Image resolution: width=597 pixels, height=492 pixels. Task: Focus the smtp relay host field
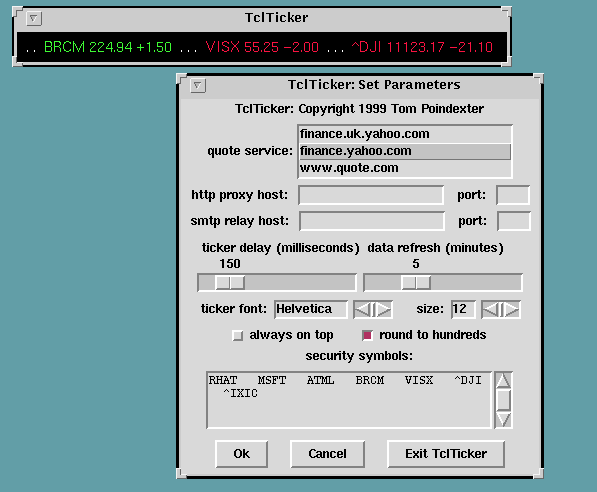coord(372,221)
